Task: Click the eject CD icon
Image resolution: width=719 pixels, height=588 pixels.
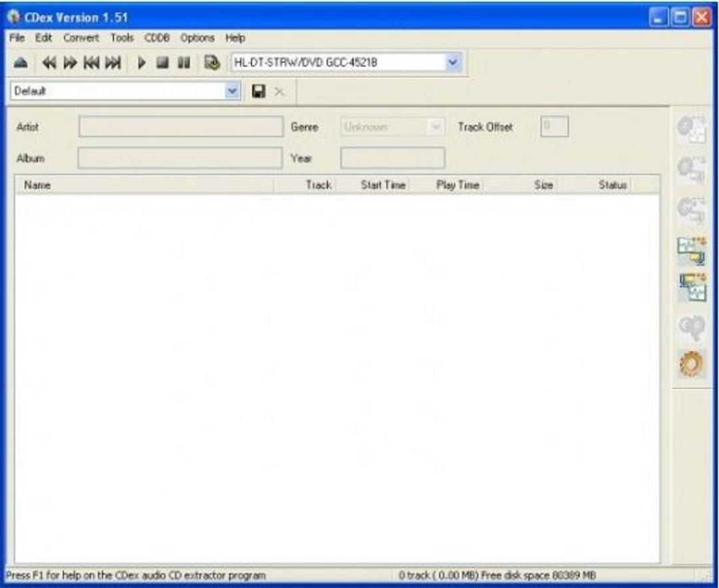Action: tap(21, 63)
